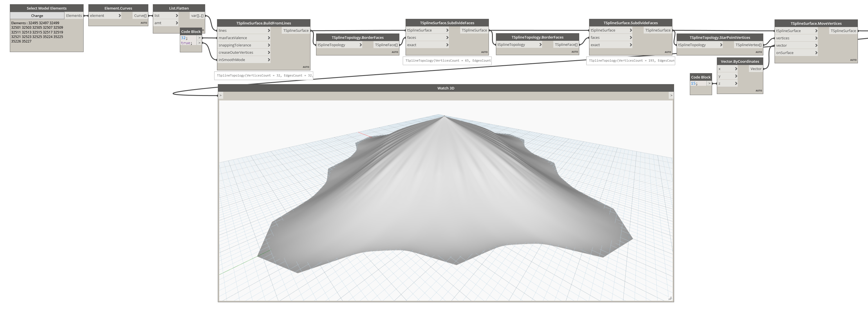The height and width of the screenshot is (314, 868).
Task: Click the Watch 3D corner resize handle
Action: (x=670, y=298)
